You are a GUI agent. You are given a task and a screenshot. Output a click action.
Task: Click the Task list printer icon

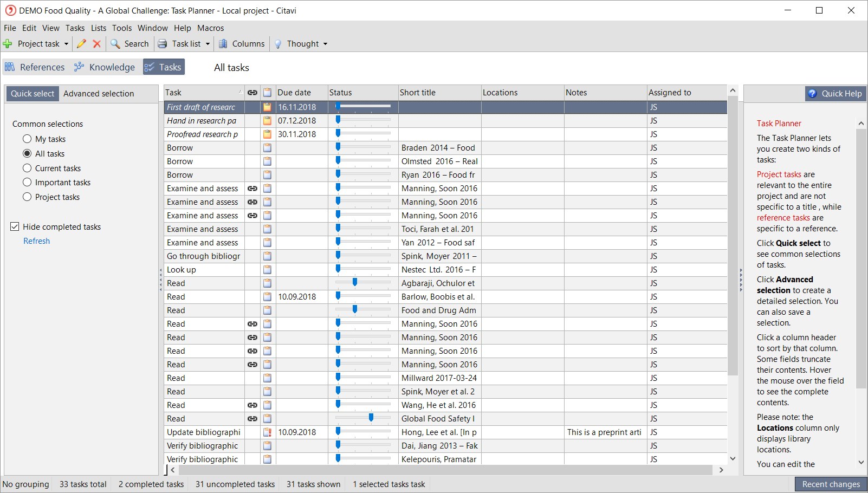point(163,44)
